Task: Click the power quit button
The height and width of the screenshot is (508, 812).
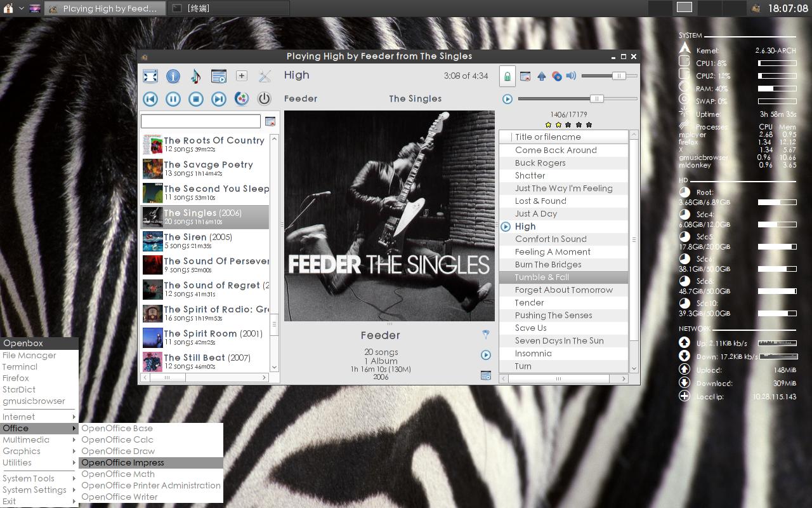Action: (264, 99)
